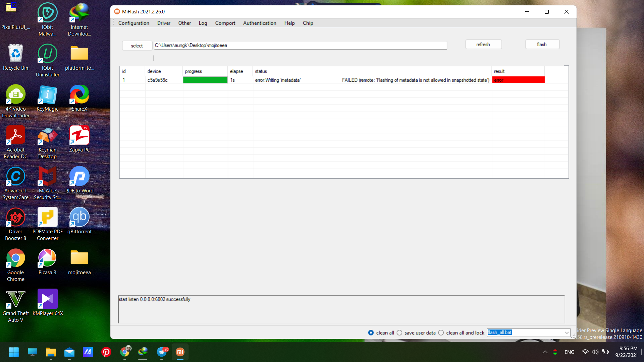Screen dimensions: 644x362
Task: Select the 'clean all' radio option
Action: click(x=371, y=333)
